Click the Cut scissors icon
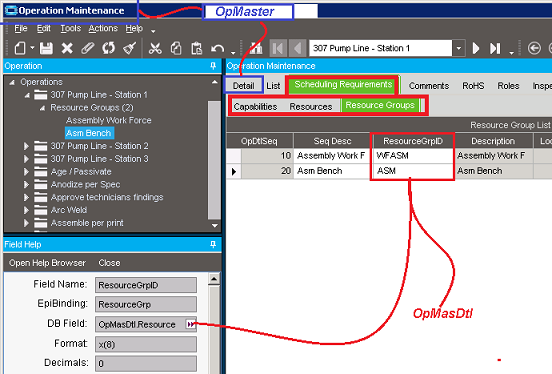 [155, 48]
